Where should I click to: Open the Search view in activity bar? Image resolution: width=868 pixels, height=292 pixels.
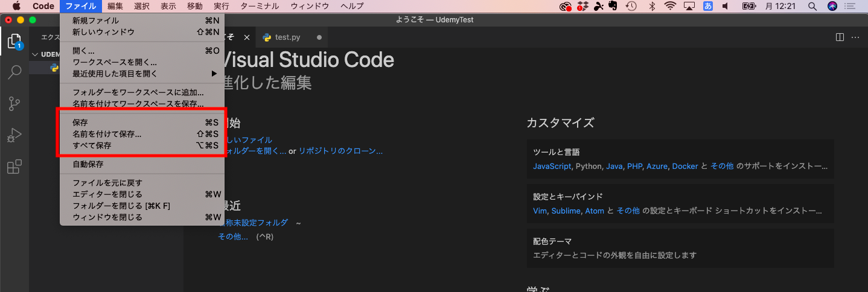pos(14,72)
